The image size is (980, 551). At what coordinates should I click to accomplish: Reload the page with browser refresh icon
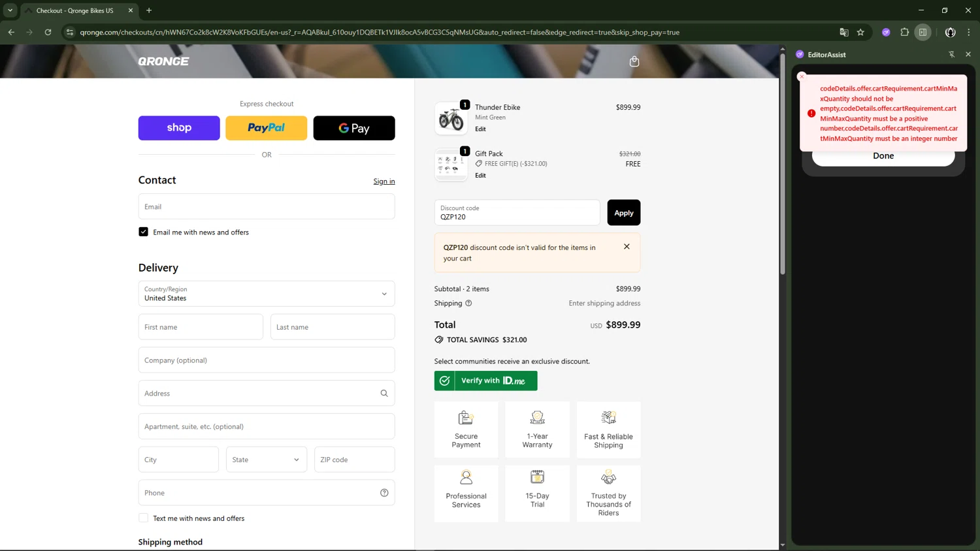tap(48, 32)
